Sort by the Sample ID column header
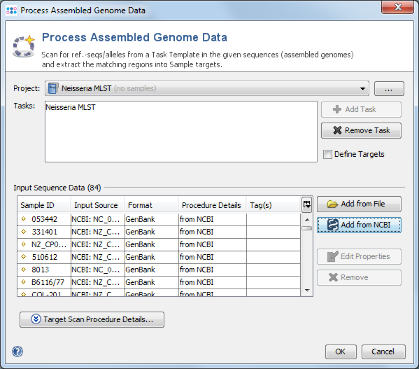Image resolution: width=419 pixels, height=369 pixels. click(x=44, y=205)
